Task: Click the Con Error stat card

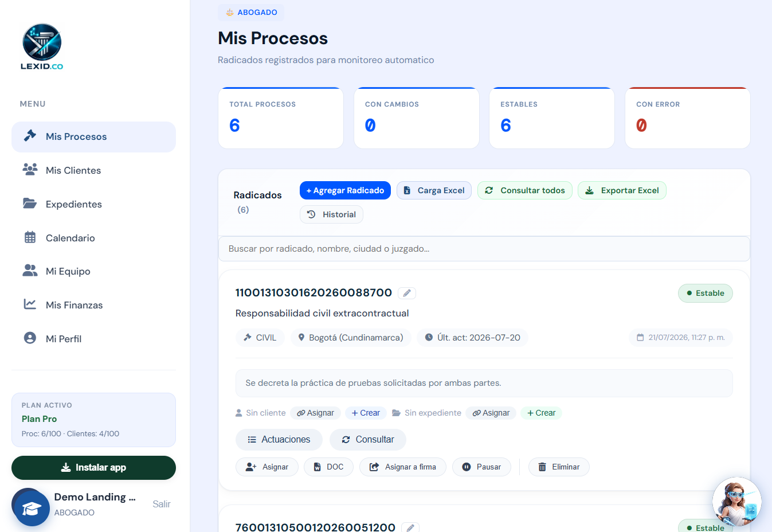Action: pyautogui.click(x=688, y=118)
